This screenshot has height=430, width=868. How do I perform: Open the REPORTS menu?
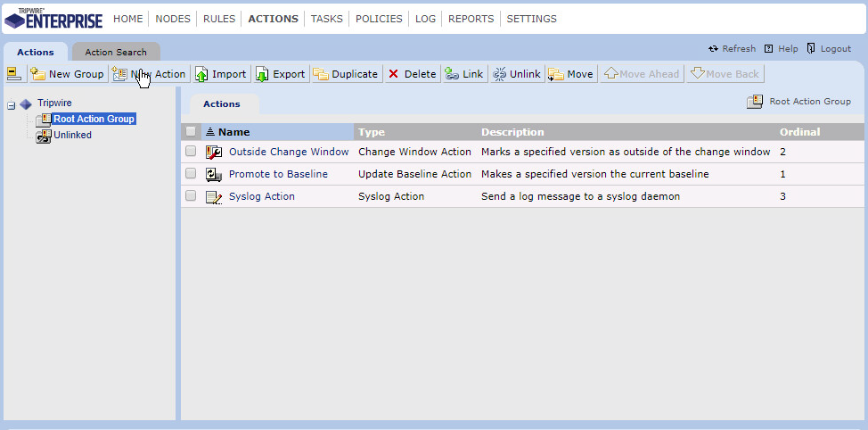[471, 19]
